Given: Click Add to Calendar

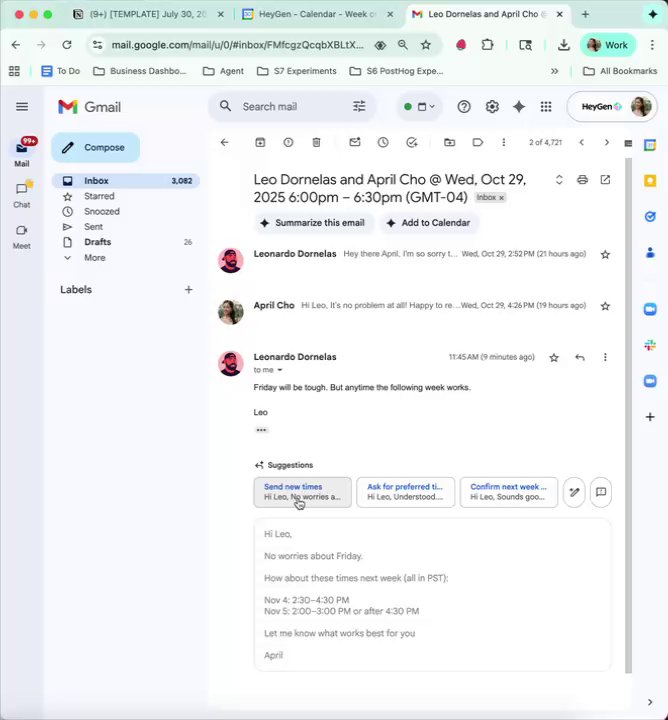Looking at the screenshot, I should tap(429, 223).
